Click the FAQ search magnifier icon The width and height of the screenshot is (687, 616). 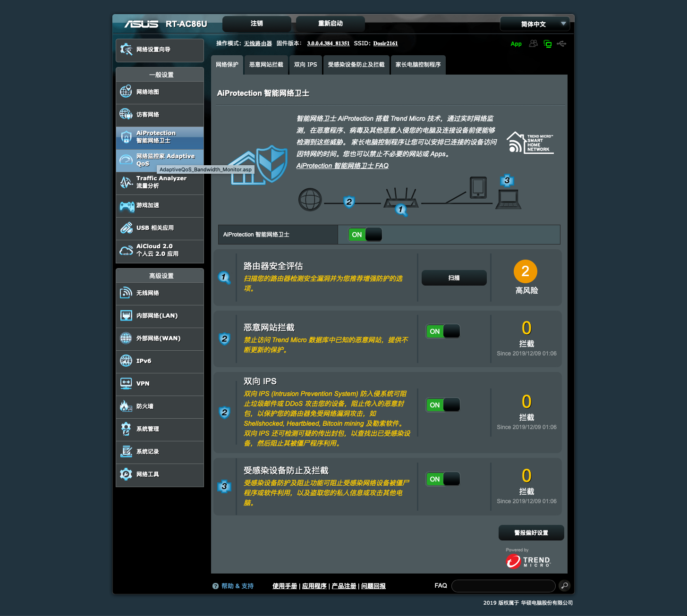point(564,586)
